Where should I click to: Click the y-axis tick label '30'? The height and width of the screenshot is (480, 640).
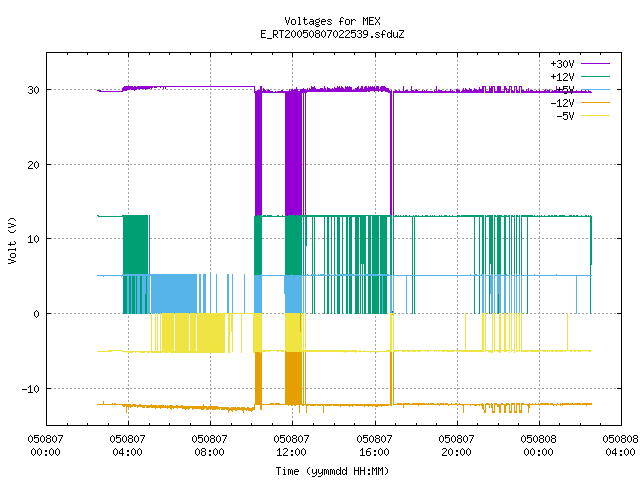click(x=33, y=90)
